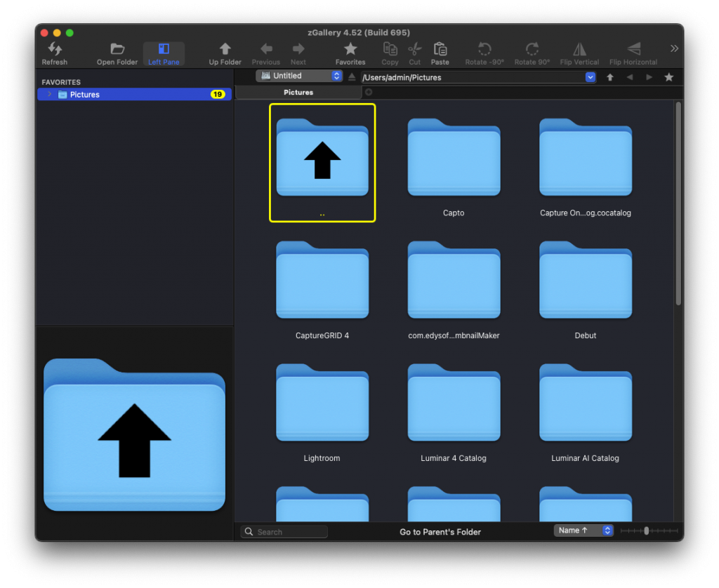Click the vertical scrollbar in folder grid
This screenshot has height=588, width=719.
[678, 203]
